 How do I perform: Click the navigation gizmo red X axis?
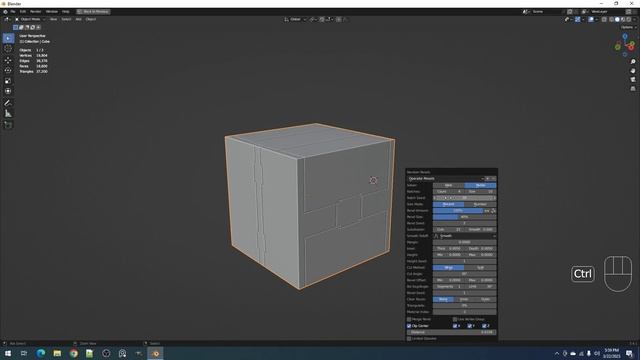click(631, 47)
